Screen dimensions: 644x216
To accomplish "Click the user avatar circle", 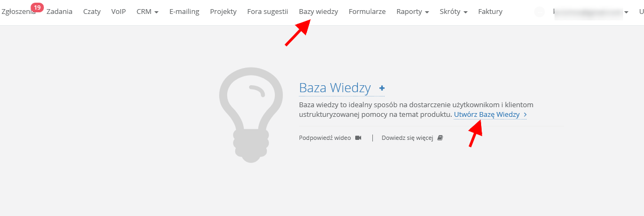I will 540,12.
